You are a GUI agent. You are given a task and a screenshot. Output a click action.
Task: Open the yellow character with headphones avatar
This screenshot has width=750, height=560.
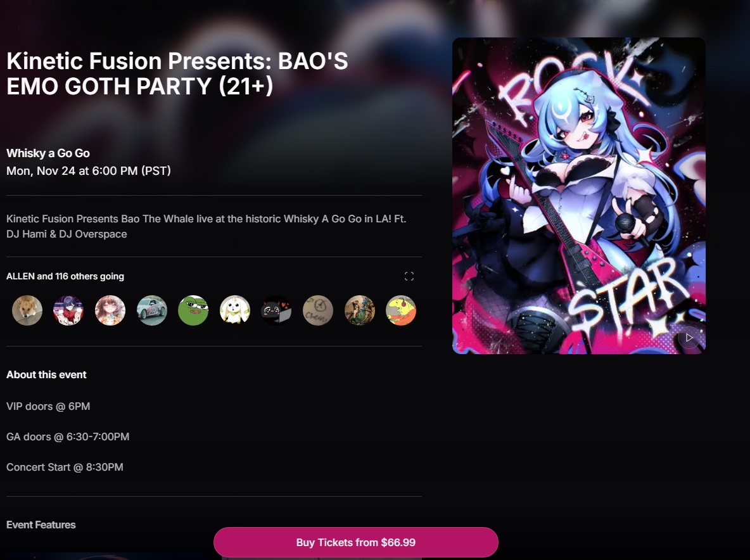(401, 310)
